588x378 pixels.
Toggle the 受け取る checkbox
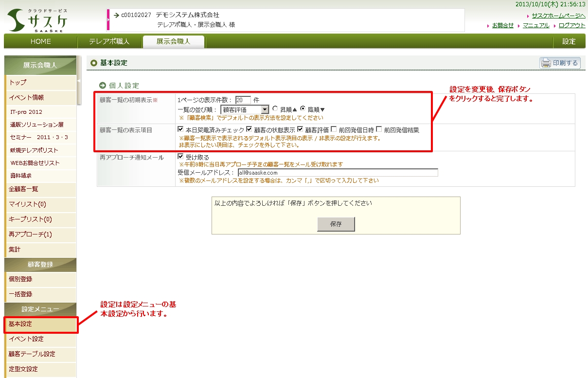(181, 157)
